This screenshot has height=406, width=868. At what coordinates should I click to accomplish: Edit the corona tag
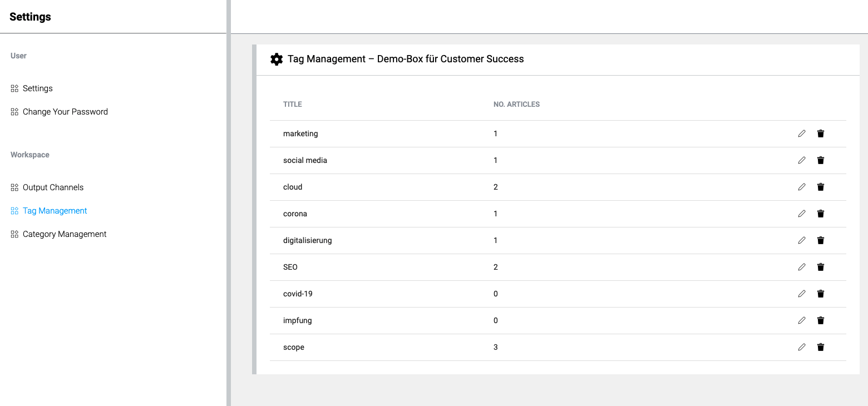point(802,214)
